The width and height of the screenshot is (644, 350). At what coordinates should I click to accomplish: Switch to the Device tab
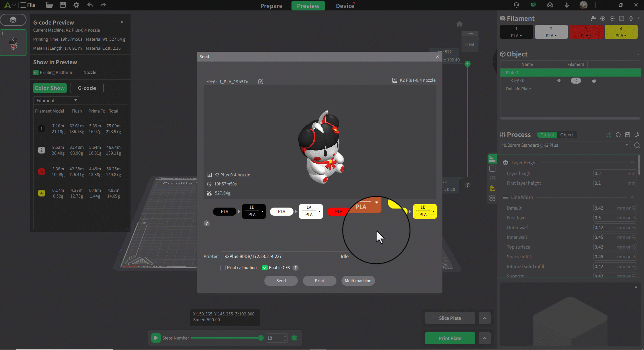tap(345, 6)
